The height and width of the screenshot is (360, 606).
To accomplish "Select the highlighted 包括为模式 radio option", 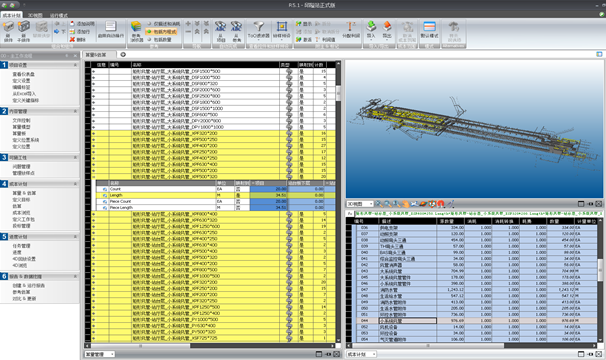I will (x=162, y=32).
